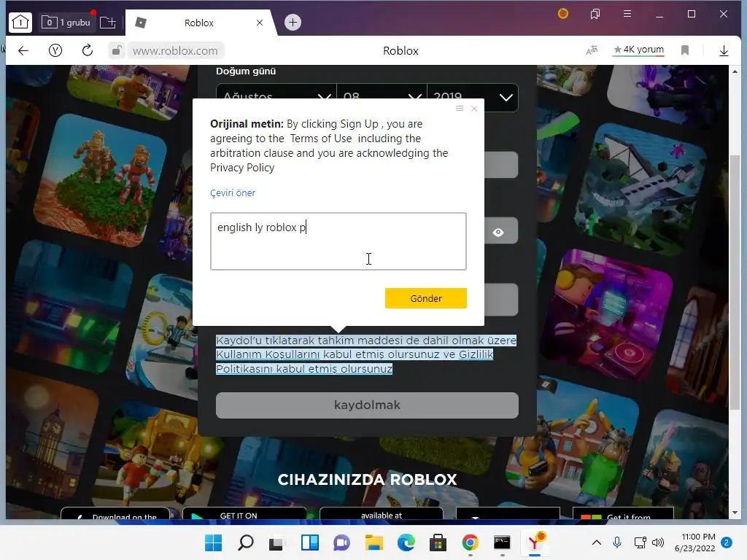Go back to previous page
The width and height of the screenshot is (747, 560).
click(x=23, y=50)
